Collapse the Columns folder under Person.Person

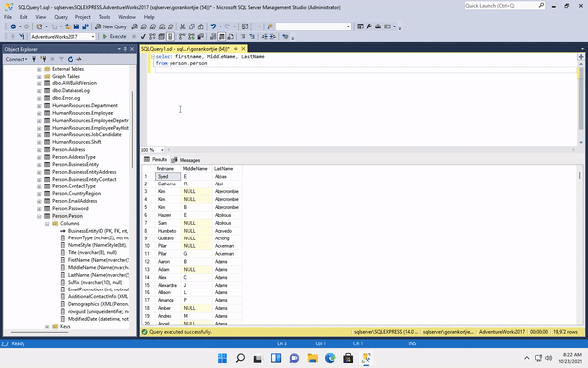47,224
